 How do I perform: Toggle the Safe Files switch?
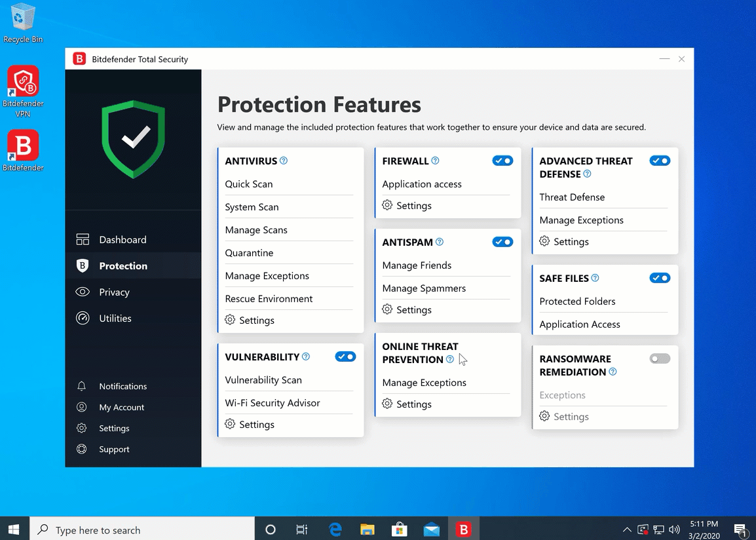click(660, 278)
